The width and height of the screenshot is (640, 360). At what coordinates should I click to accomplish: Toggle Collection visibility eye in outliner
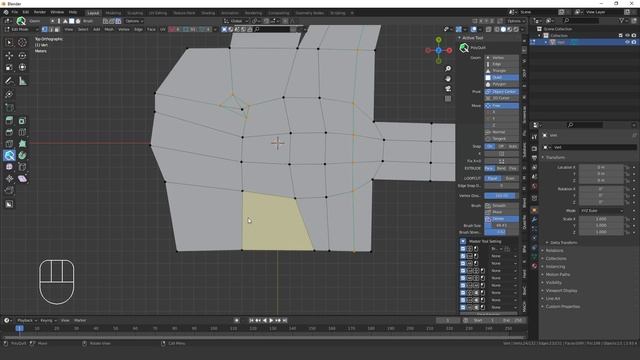click(627, 36)
